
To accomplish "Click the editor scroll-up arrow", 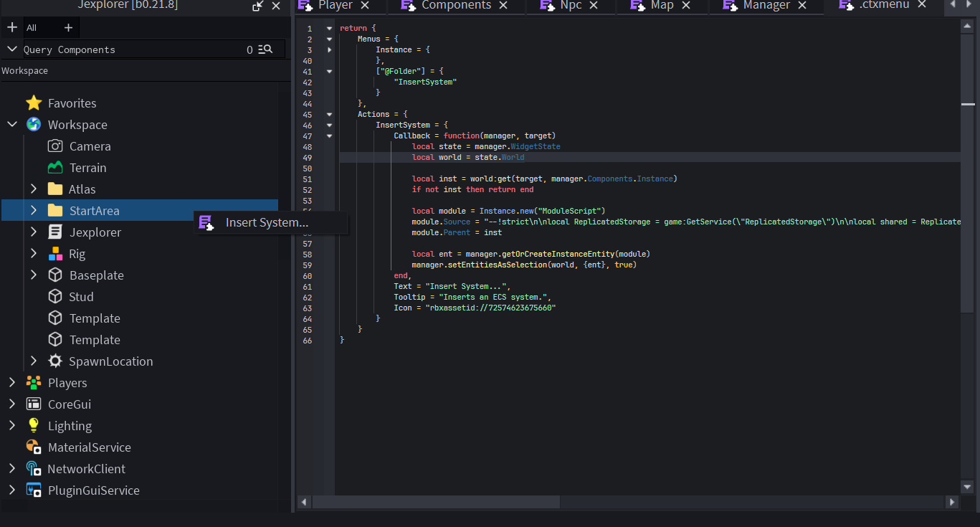I will click(x=967, y=26).
